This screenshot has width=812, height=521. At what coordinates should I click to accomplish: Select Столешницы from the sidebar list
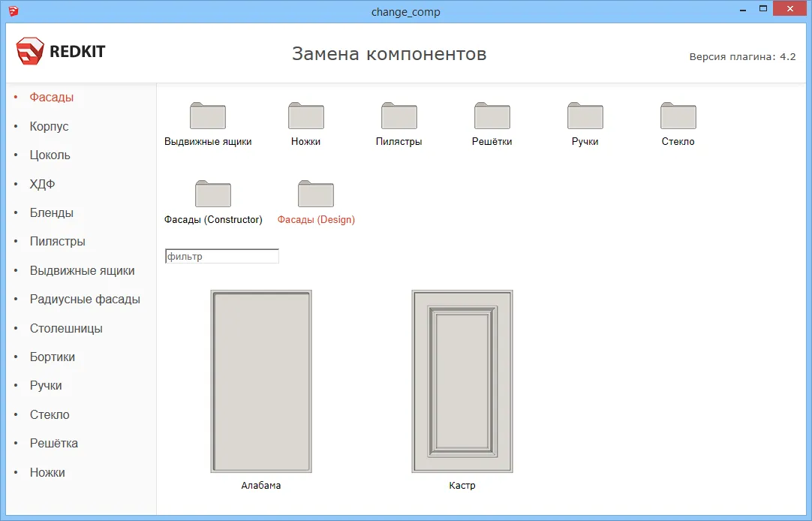[x=66, y=328]
